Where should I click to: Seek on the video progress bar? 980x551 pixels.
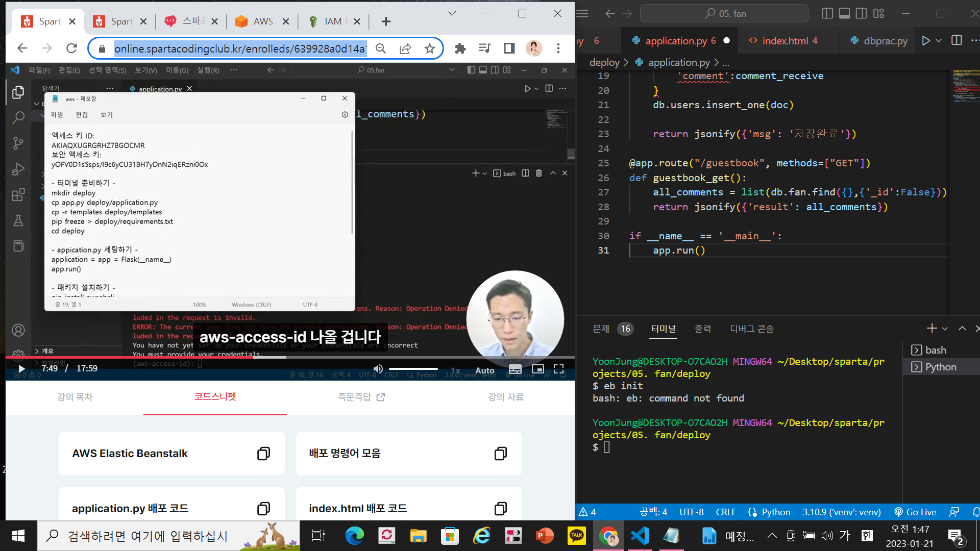(290, 357)
